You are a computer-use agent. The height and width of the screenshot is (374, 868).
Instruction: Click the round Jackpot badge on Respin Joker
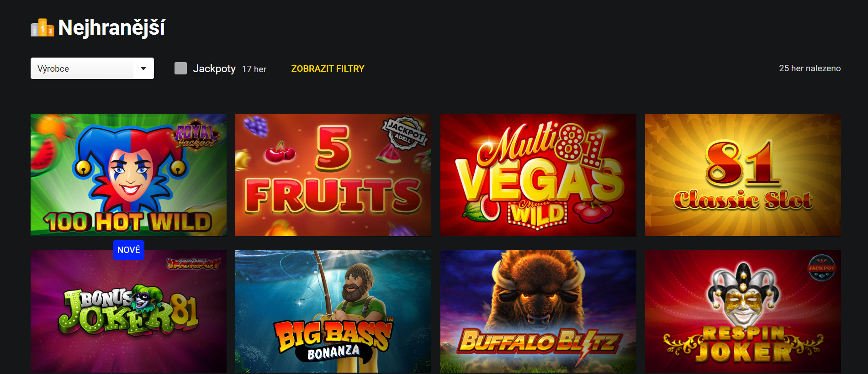(x=821, y=268)
